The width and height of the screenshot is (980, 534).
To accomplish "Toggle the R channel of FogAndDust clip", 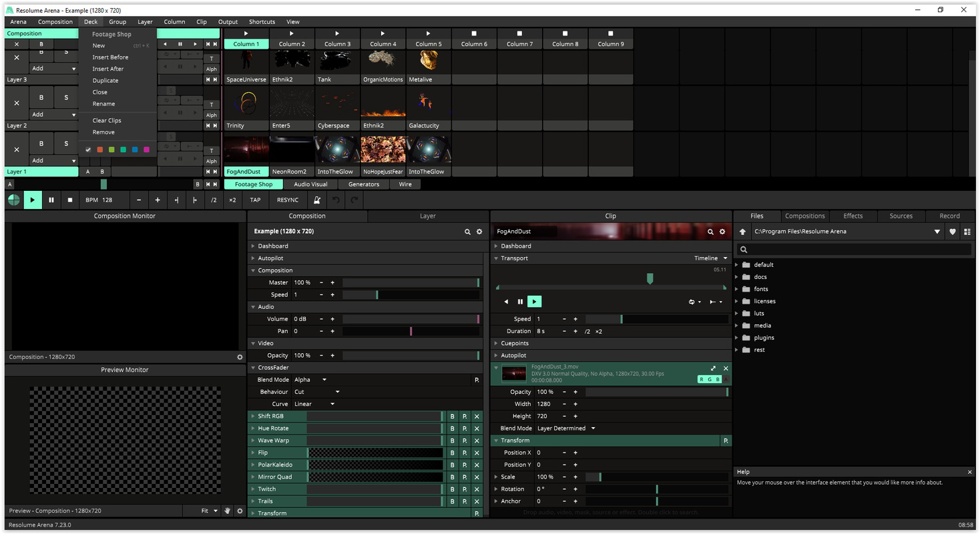I will (702, 379).
